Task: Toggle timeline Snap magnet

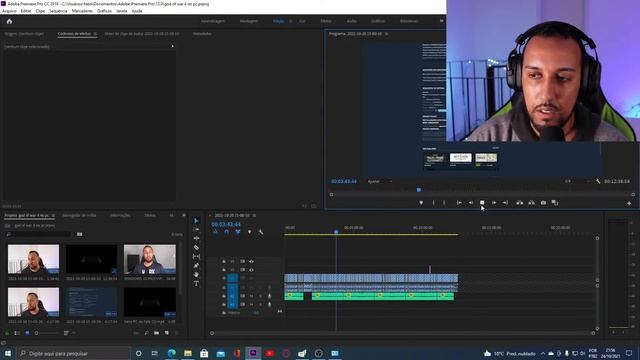Action: coord(227,232)
